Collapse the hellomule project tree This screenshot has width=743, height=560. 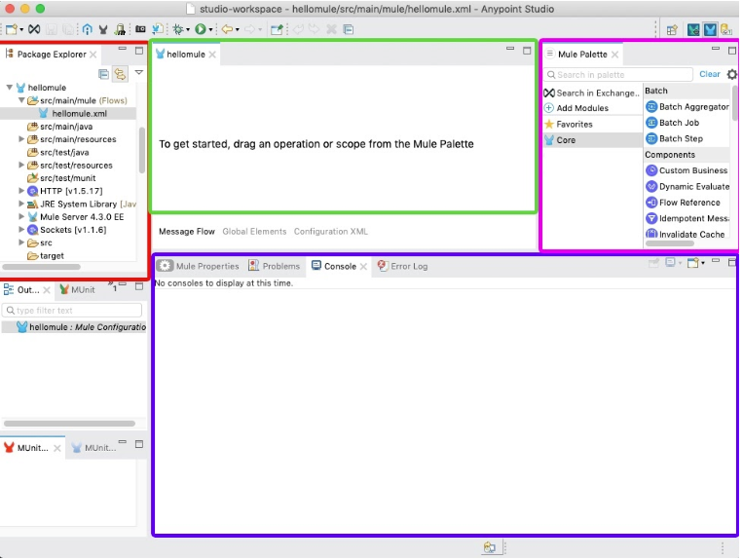(9, 88)
